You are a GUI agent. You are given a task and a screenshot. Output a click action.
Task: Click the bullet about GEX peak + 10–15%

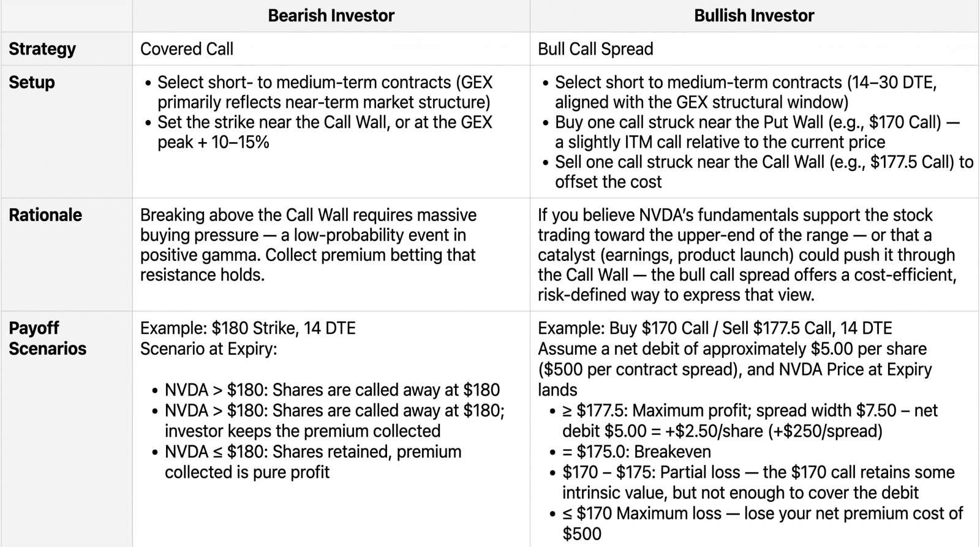pyautogui.click(x=319, y=132)
